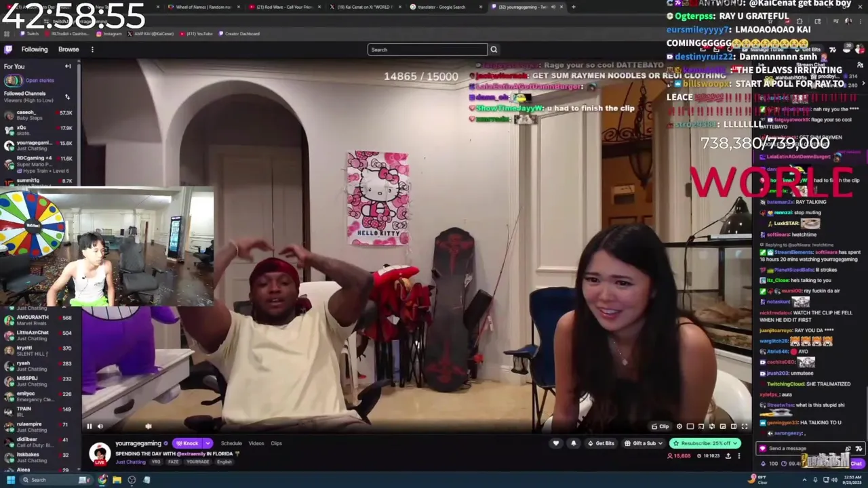Open player settings gear

[679, 426]
